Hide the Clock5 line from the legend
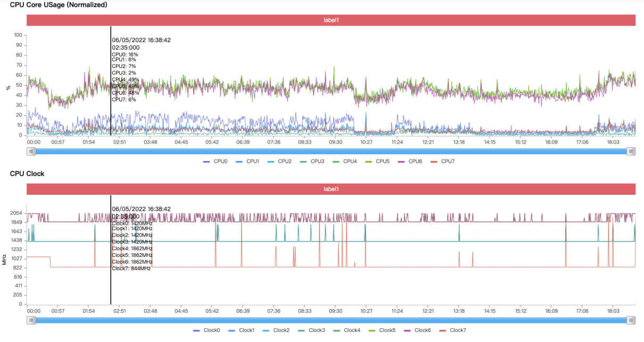The image size is (644, 342). point(382,330)
